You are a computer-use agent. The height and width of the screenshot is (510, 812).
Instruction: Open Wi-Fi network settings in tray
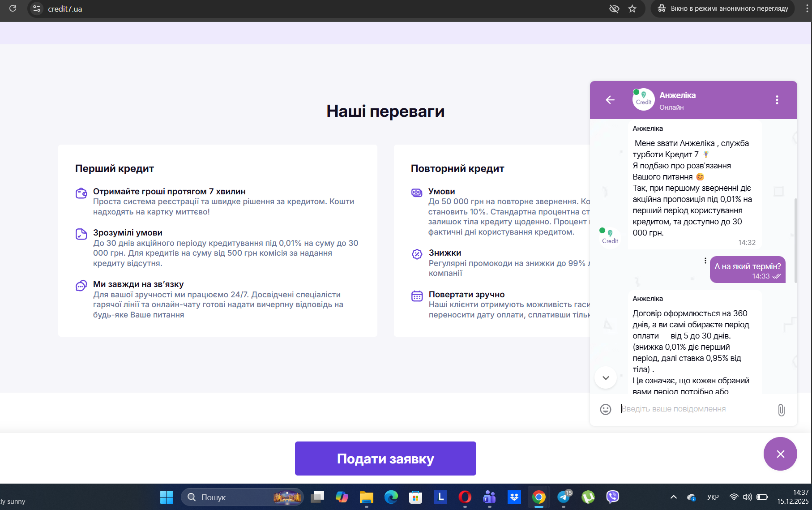(x=734, y=497)
